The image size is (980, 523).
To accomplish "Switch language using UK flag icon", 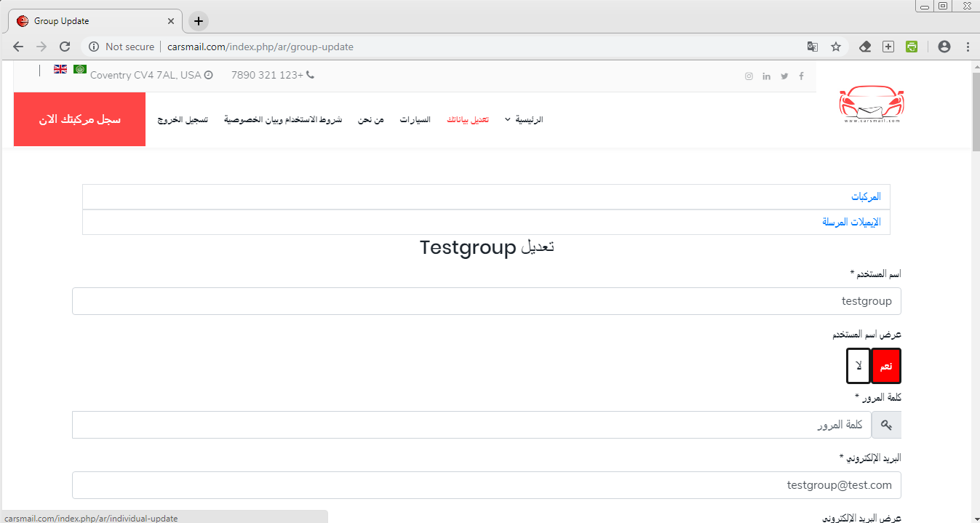I will (x=60, y=70).
